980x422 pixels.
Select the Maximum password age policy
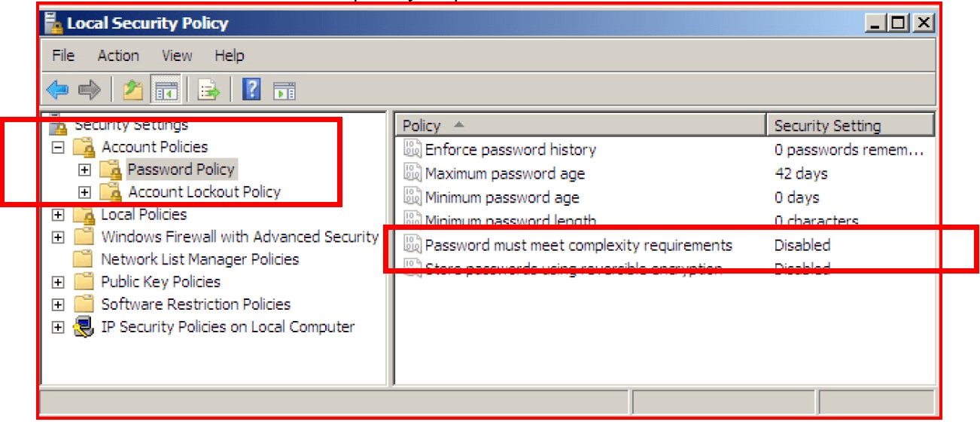pyautogui.click(x=504, y=174)
